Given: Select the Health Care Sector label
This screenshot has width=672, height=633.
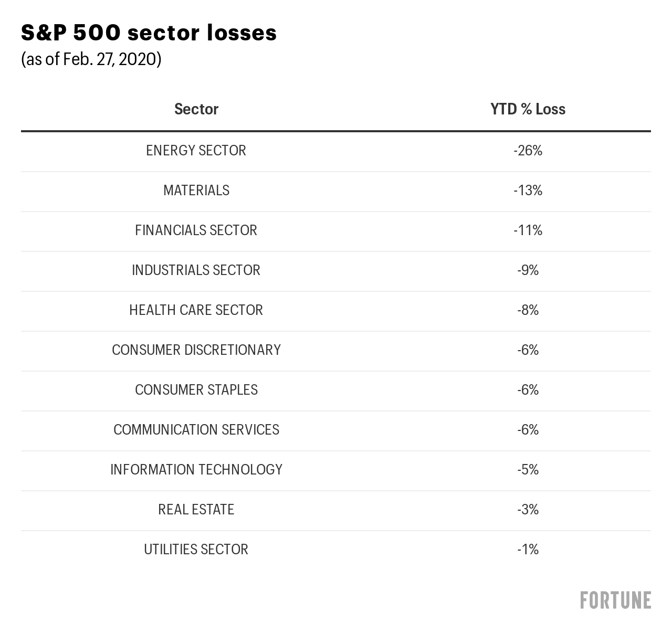Looking at the screenshot, I should pyautogui.click(x=196, y=310).
